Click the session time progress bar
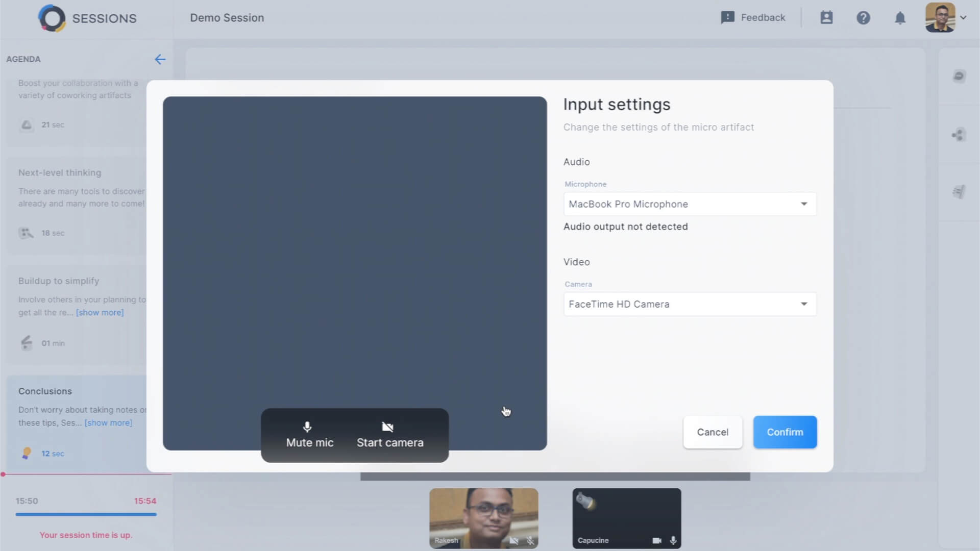Viewport: 980px width, 551px height. tap(86, 515)
